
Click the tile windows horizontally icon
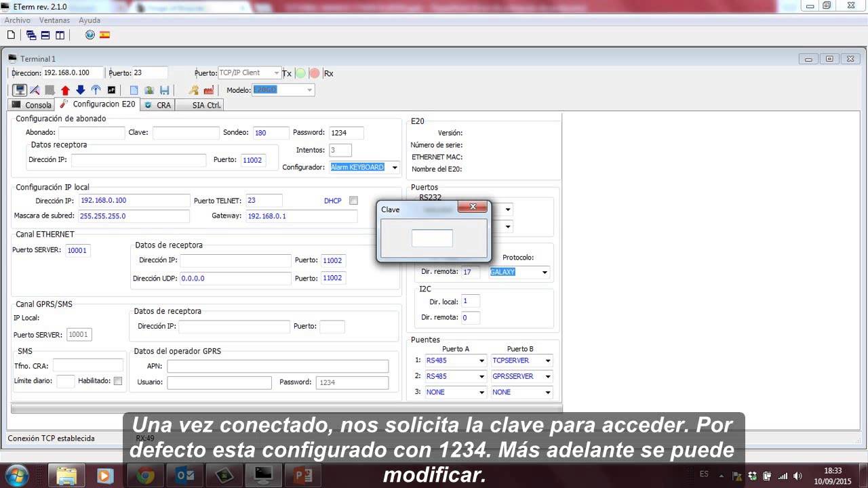click(x=45, y=35)
